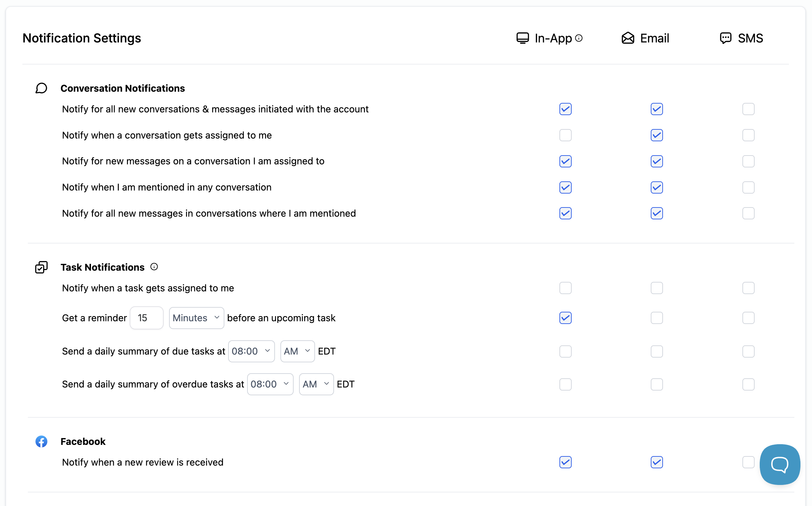Click the Facebook logo icon
Viewport: 812px width, 506px height.
click(x=41, y=441)
